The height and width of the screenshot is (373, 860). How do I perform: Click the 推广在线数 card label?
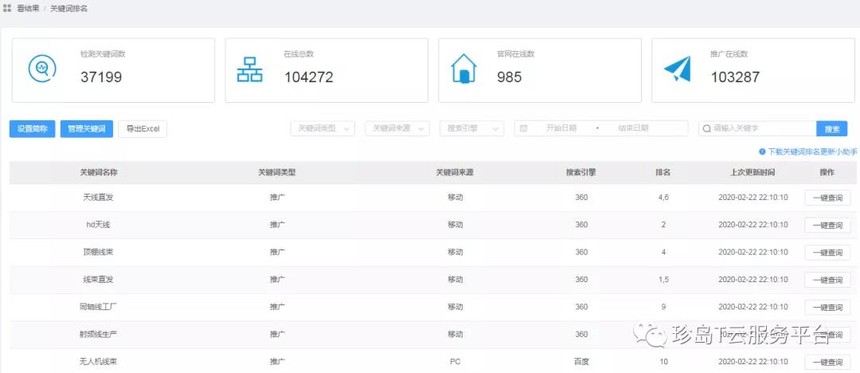[729, 54]
